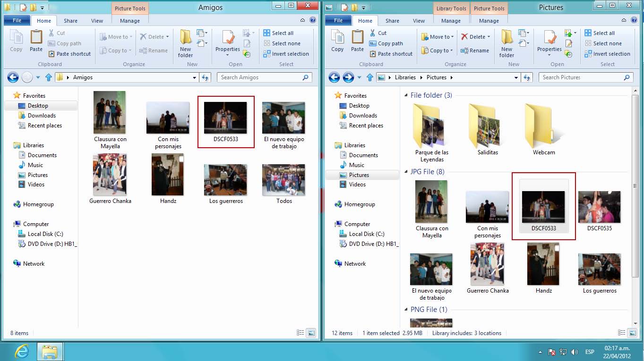This screenshot has height=361, width=644.
Task: Click the Back arrow in the Pictures window
Action: tap(334, 77)
